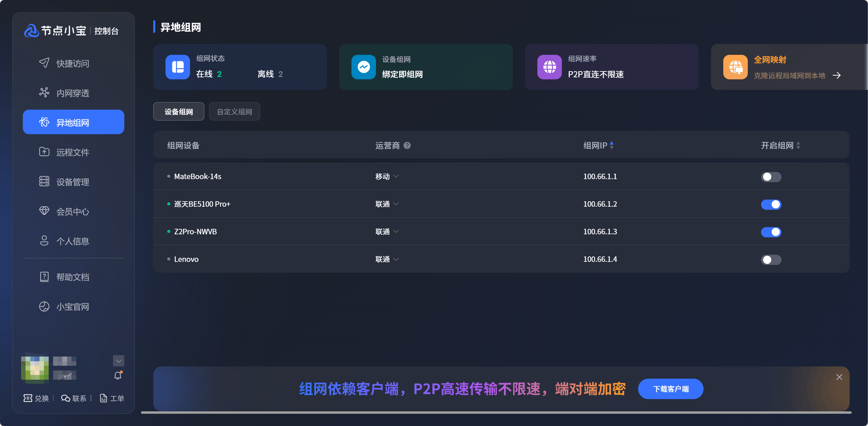Viewport: 868px width, 426px height.
Task: Click the 运营商 question mark help icon
Action: point(407,145)
